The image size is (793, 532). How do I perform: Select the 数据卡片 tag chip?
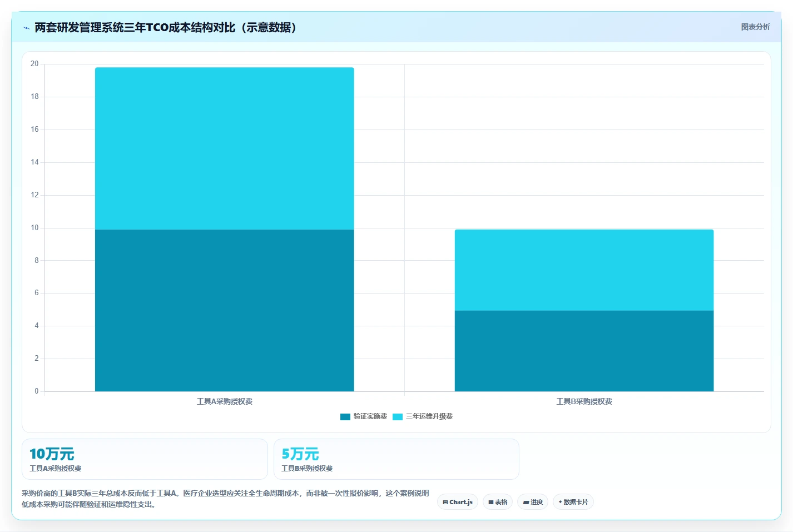point(573,502)
